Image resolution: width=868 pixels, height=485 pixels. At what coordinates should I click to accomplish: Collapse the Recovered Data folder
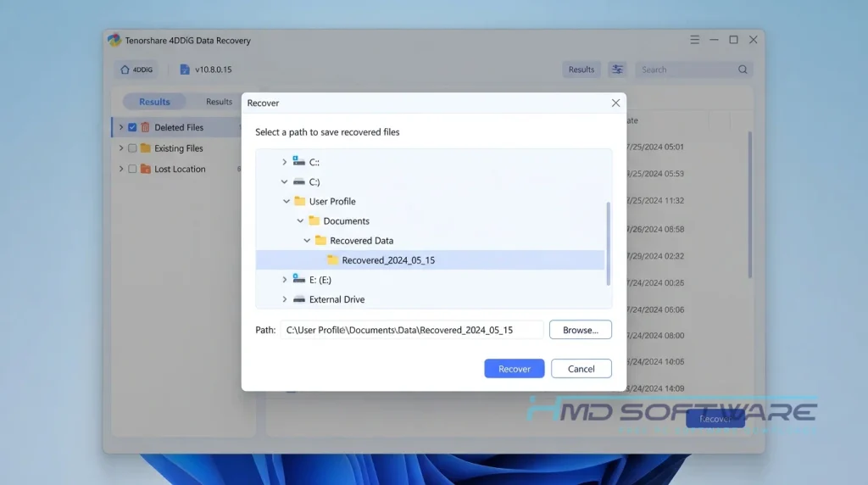point(307,240)
